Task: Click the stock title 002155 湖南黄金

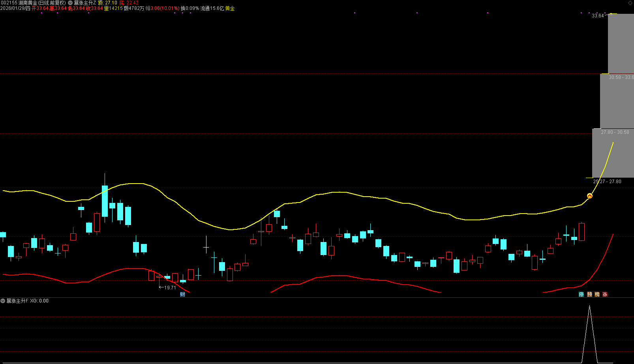Action: click(x=33, y=3)
